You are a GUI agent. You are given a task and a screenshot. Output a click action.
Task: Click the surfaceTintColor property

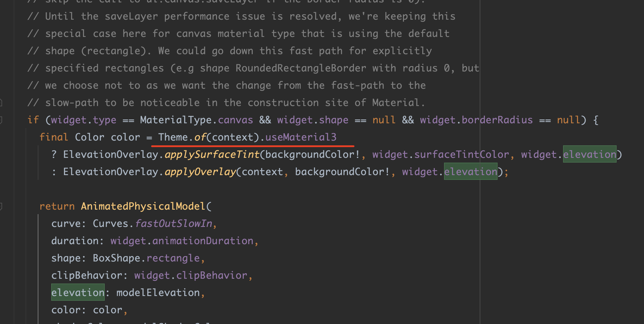461,155
